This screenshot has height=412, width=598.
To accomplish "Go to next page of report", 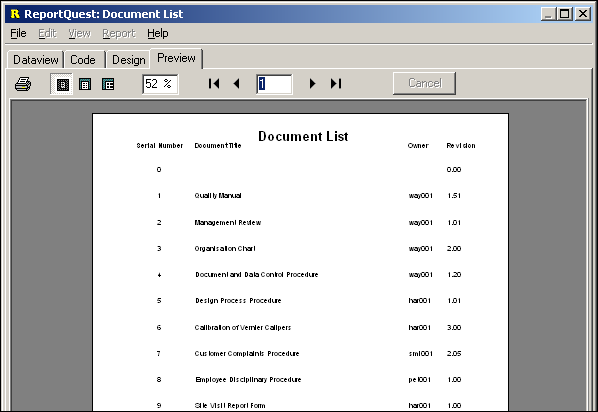I will (312, 84).
